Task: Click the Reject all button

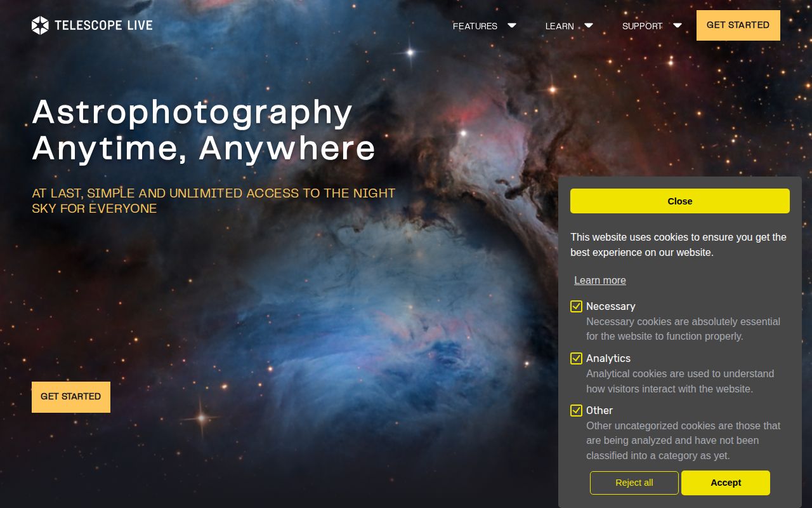Action: pyautogui.click(x=634, y=483)
